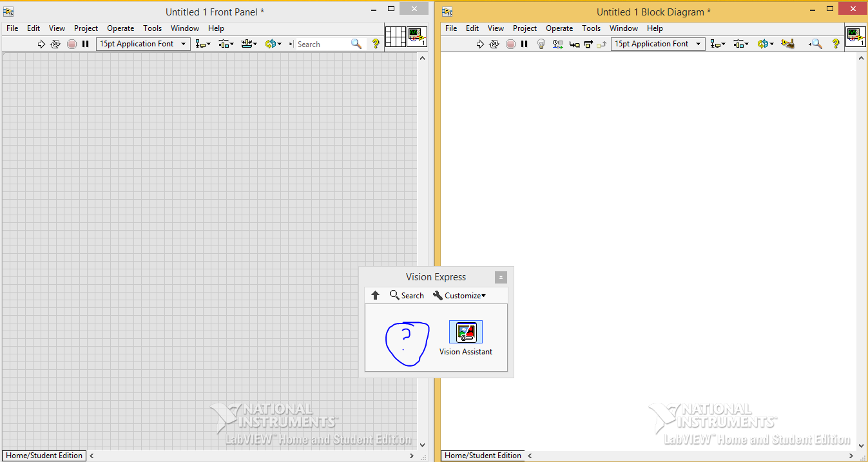Screen dimensions: 868x462
Task: Open Distribute Objects menu in Block Diagram
Action: [740, 44]
